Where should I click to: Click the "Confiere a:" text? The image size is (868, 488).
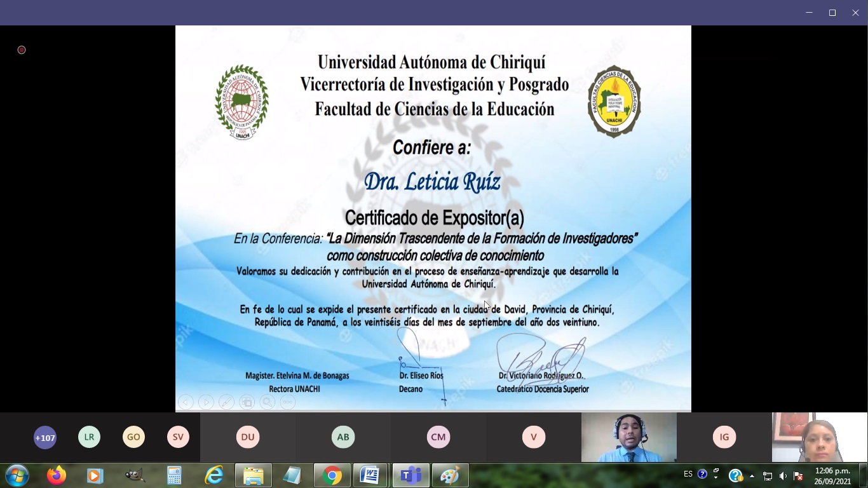[431, 147]
